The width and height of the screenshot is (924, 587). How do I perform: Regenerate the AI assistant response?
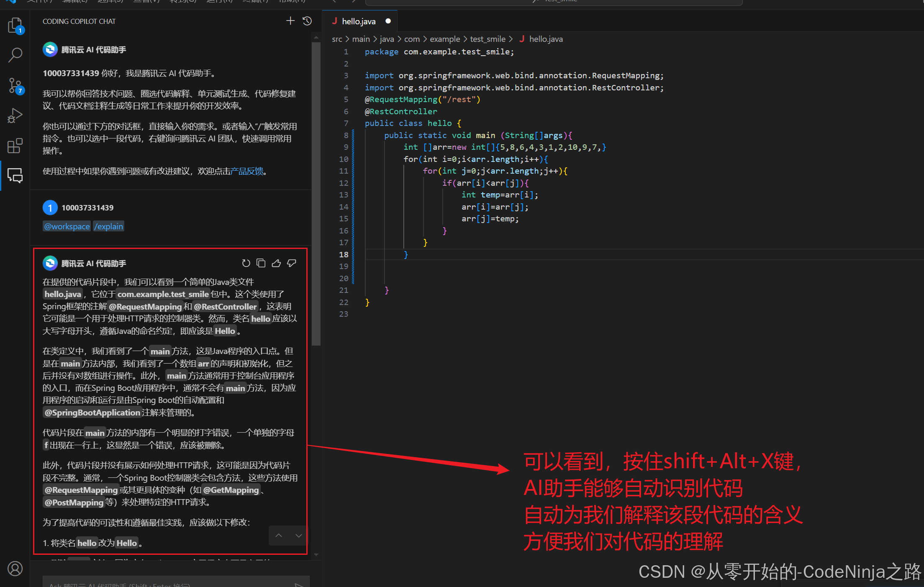(x=246, y=263)
